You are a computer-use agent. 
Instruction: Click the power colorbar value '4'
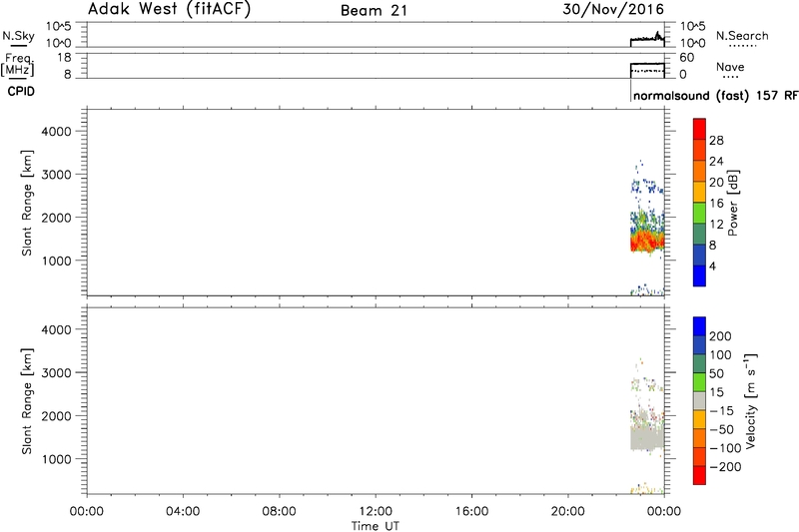(x=713, y=266)
